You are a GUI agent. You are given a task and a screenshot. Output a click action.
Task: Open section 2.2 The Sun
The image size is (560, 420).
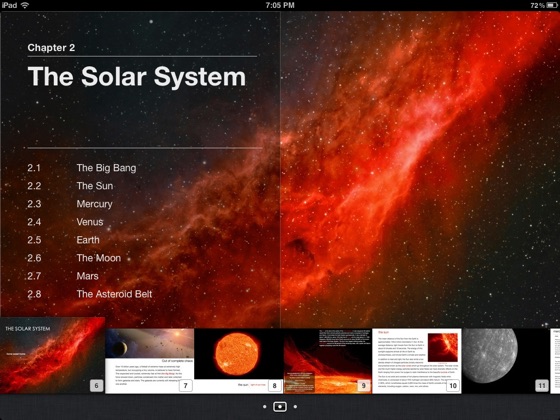click(x=70, y=186)
